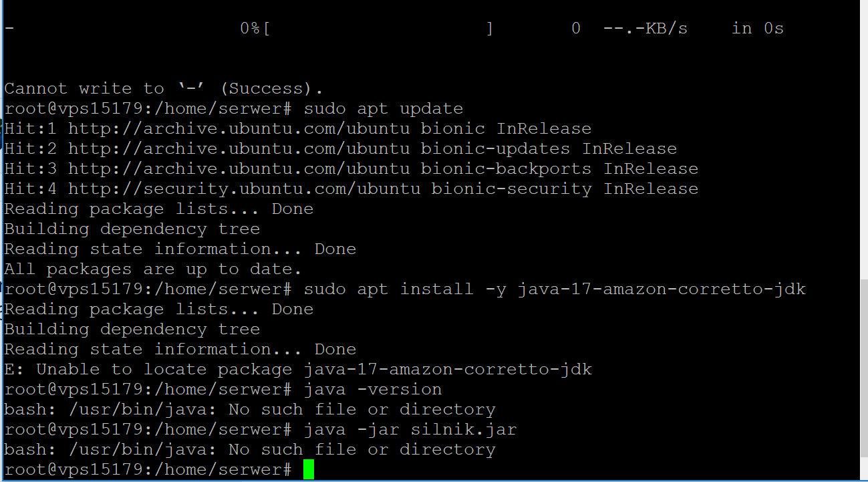Click the "E: Unable to locate package" error line
The height and width of the screenshot is (482, 868).
coord(297,369)
